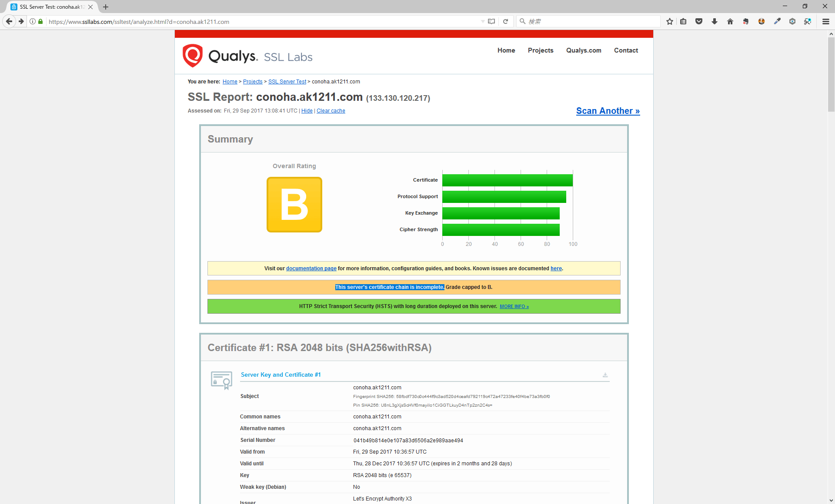Open the Evernote elephant extension icon

point(746,21)
